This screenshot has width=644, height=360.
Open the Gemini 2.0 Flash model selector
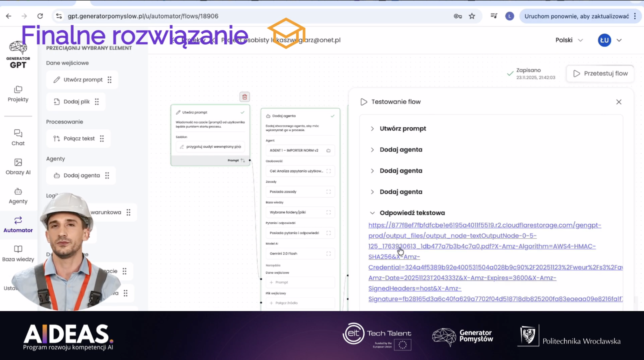pyautogui.click(x=300, y=254)
